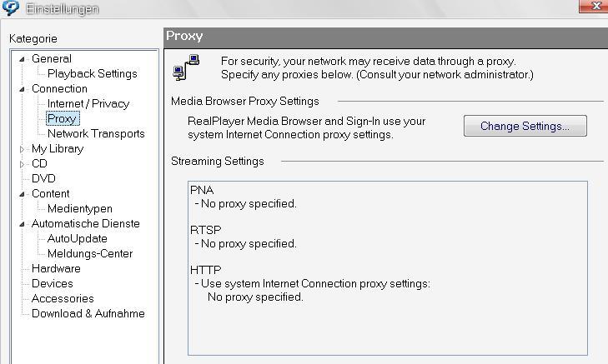Select AutoUpdate under Automatische Dienste
This screenshot has width=608, height=364.
[x=78, y=238]
